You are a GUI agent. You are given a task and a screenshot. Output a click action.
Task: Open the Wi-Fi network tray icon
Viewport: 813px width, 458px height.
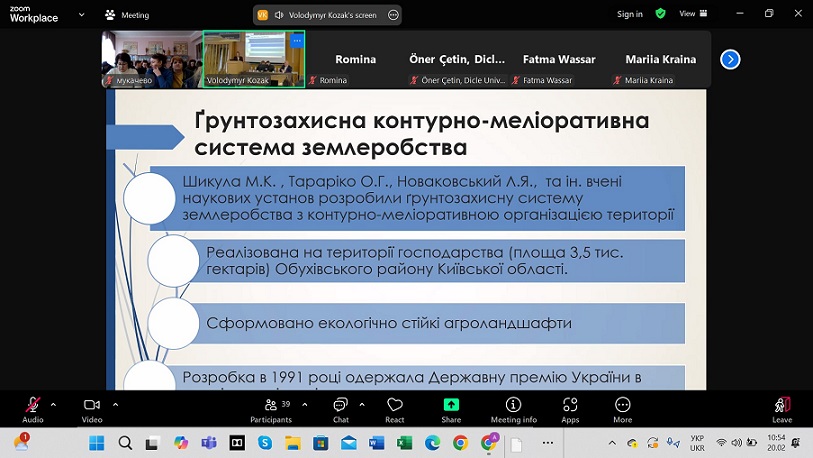721,442
